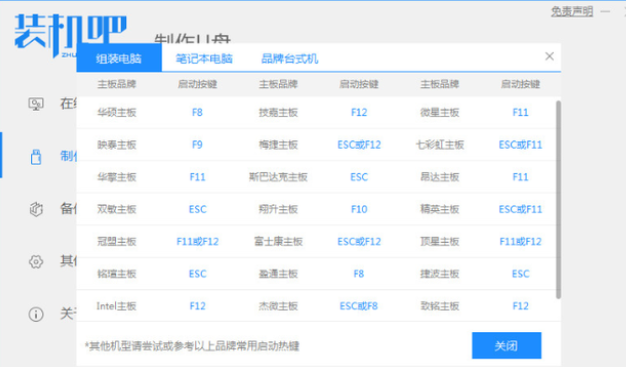Click the 梅捷主板 cell

278,145
